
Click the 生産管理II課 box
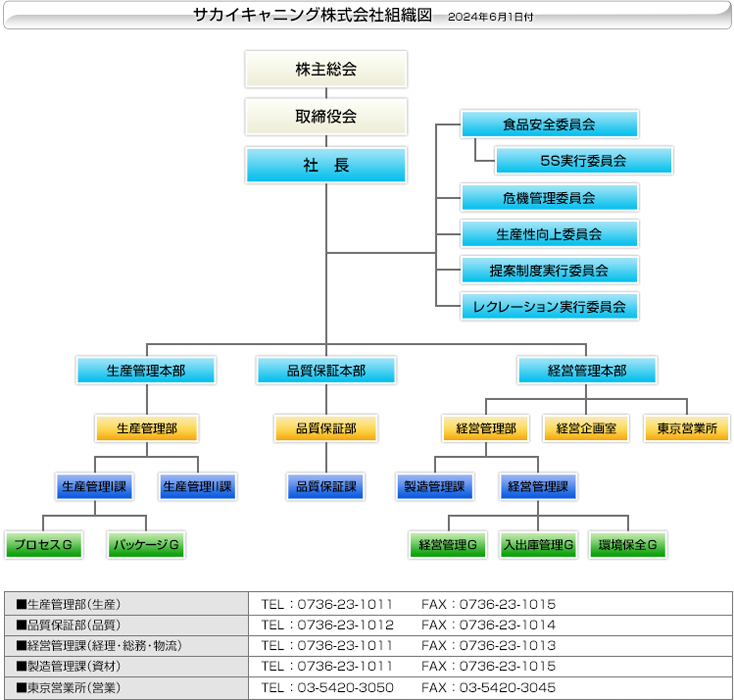198,487
